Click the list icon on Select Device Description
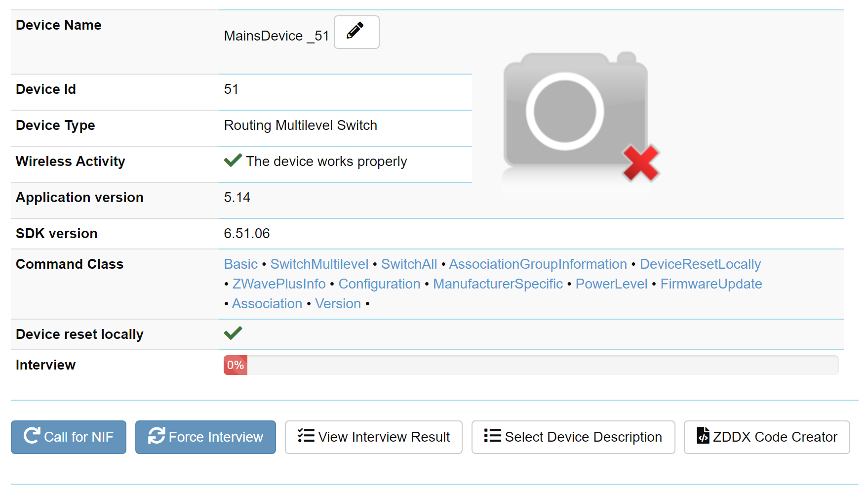 pyautogui.click(x=492, y=435)
